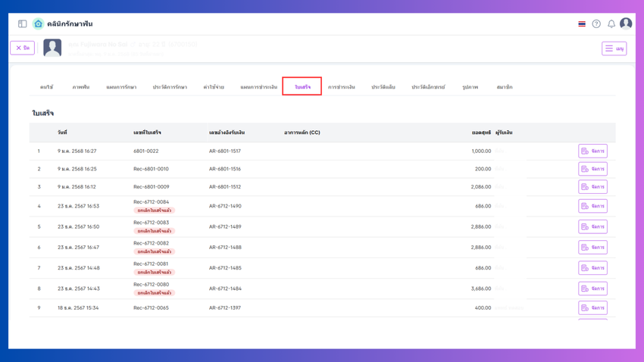Select the การชำระเงิน tab
This screenshot has height=362, width=644.
[342, 87]
